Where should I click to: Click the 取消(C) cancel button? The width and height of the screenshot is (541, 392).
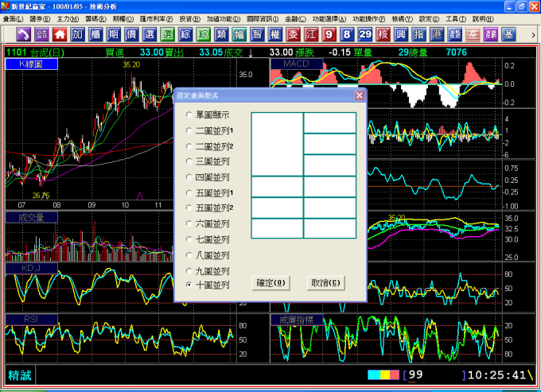325,283
